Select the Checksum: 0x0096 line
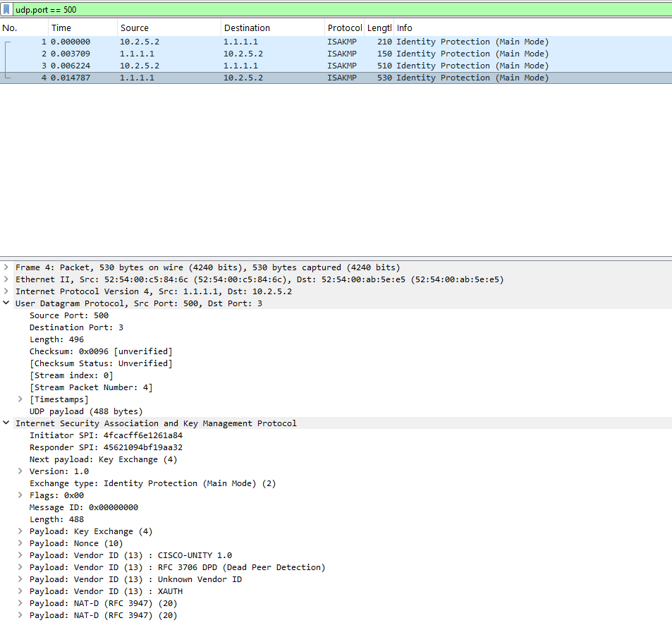 pos(100,351)
